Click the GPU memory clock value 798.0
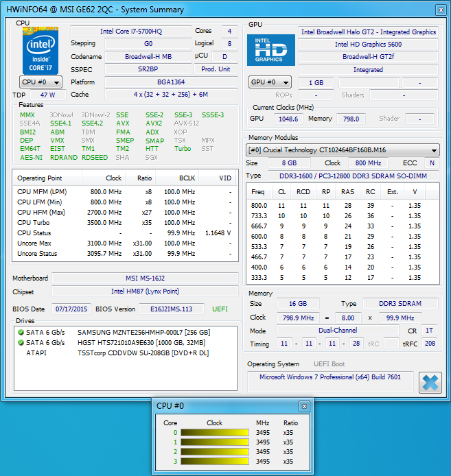This screenshot has width=451, height=476. (351, 119)
